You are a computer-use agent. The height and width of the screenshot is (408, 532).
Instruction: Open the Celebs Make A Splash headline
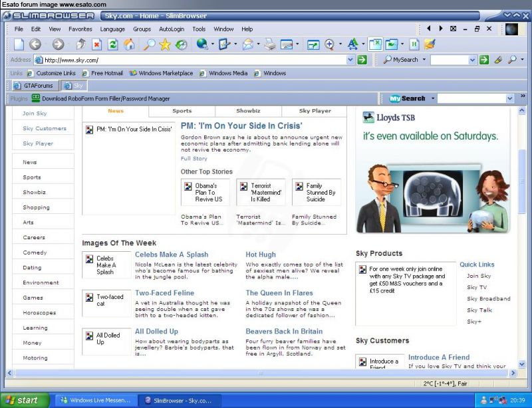point(172,255)
